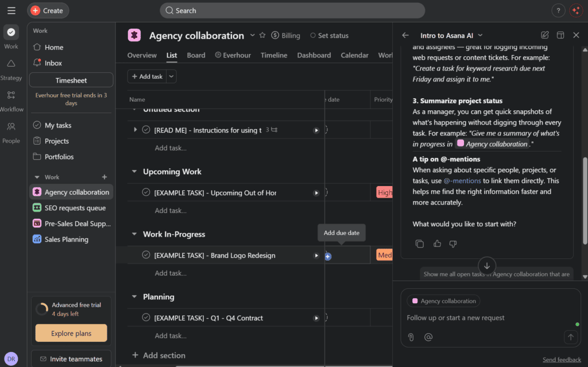Insert an @ mention in chat
Image resolution: width=588 pixels, height=367 pixels.
click(x=428, y=337)
